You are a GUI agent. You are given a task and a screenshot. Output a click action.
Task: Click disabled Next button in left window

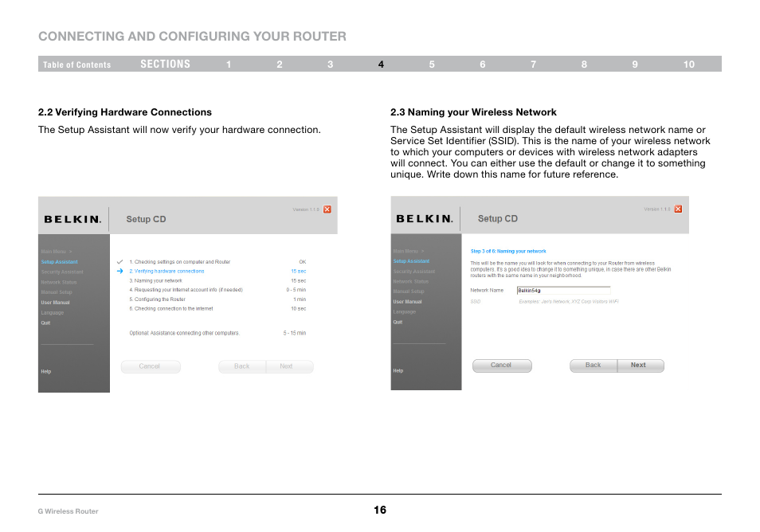pyautogui.click(x=290, y=367)
